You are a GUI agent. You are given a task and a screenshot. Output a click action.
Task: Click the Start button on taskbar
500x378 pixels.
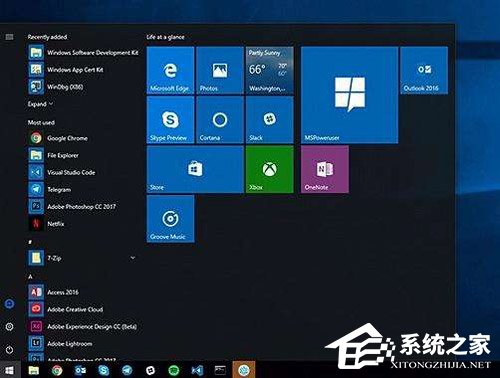[x=9, y=370]
